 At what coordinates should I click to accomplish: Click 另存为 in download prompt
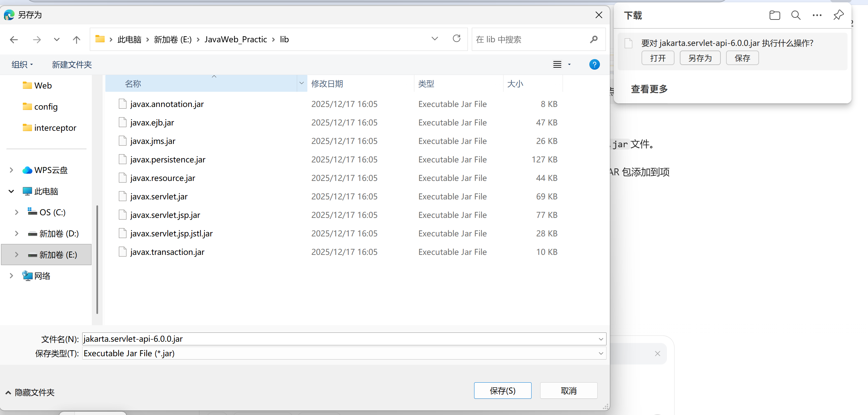700,58
